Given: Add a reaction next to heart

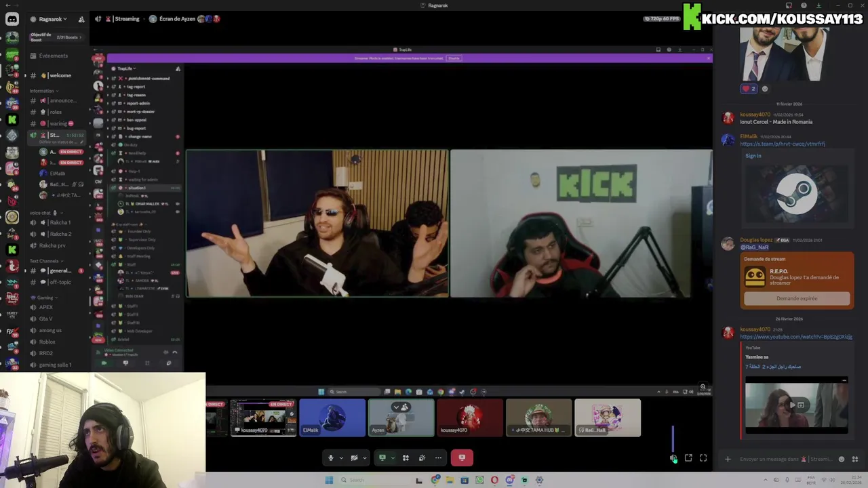Looking at the screenshot, I should [765, 89].
